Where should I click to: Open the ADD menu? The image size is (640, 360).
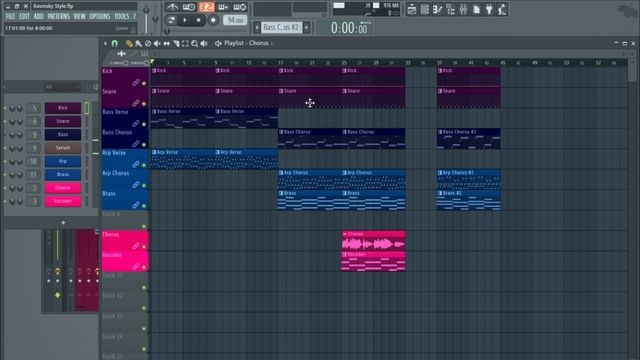38,16
